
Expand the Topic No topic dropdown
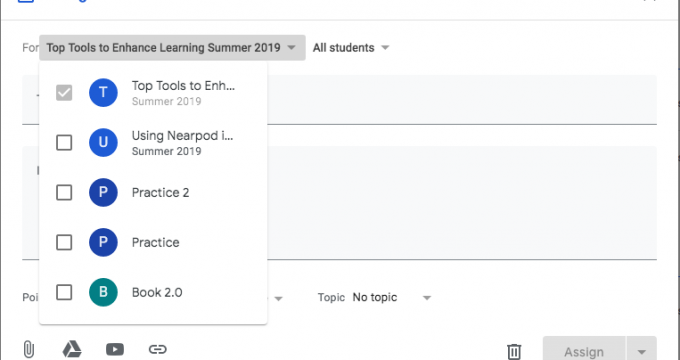pos(375,298)
